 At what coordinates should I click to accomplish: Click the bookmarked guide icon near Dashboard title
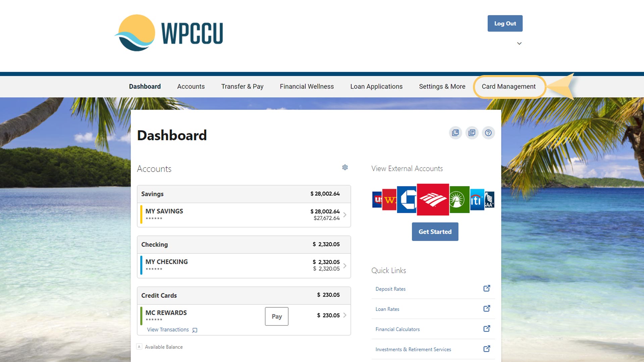pyautogui.click(x=455, y=133)
